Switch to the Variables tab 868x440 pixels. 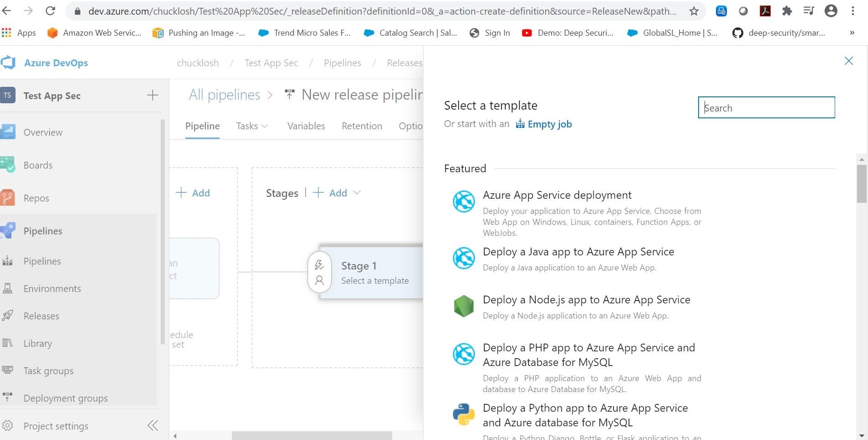tap(306, 126)
